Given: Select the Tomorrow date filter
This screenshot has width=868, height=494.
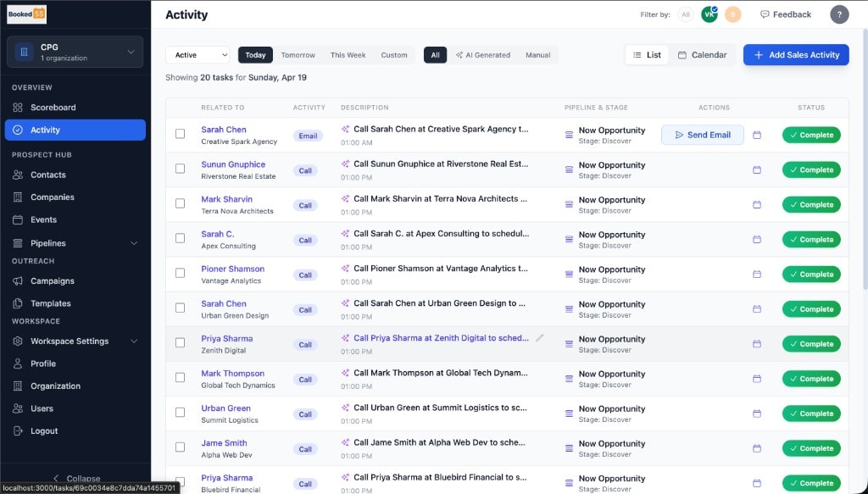Looking at the screenshot, I should 298,55.
